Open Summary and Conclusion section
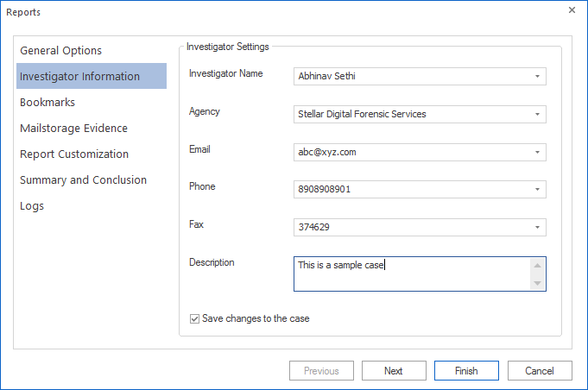 click(83, 180)
